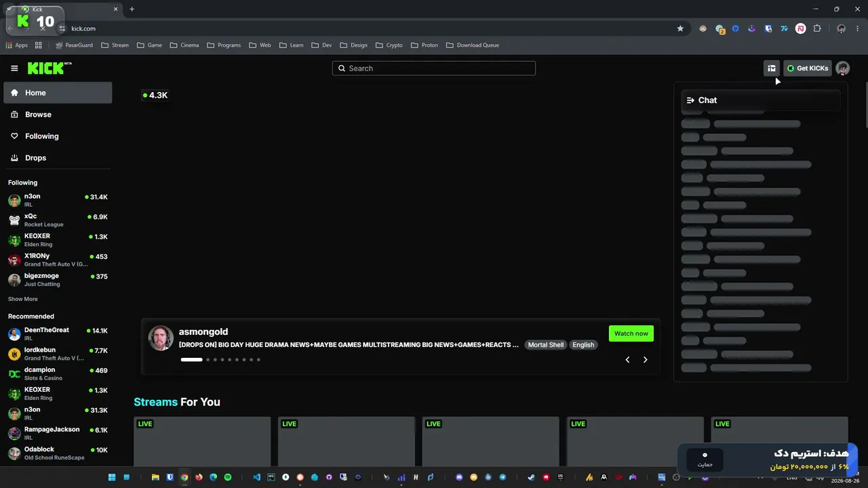Open the PasarGuard bookmark
This screenshot has height=488, width=868.
[74, 45]
